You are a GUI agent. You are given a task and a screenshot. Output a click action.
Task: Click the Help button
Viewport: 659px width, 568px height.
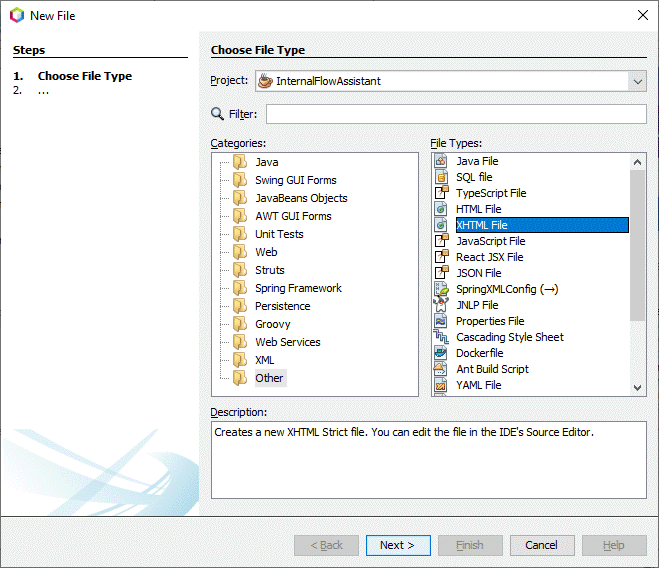point(614,545)
